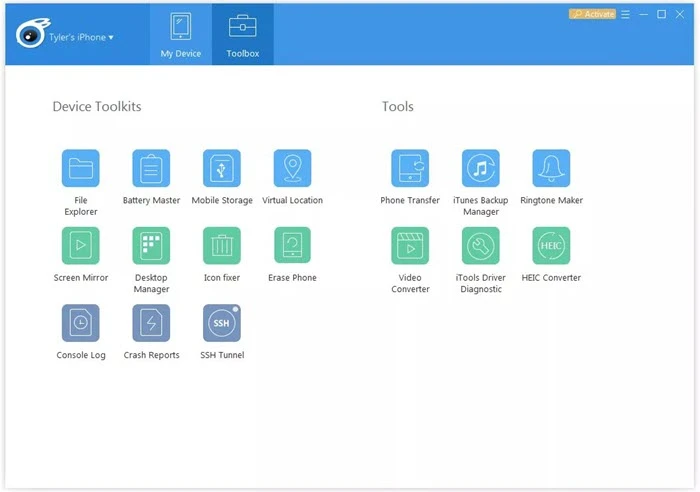The image size is (700, 492).
Task: View Crash Reports
Action: [x=151, y=323]
